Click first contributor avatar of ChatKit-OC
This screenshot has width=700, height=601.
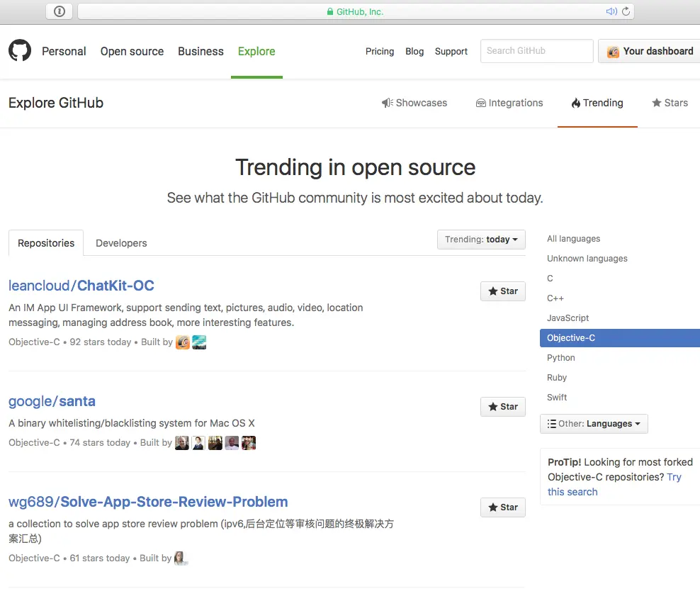(x=183, y=342)
